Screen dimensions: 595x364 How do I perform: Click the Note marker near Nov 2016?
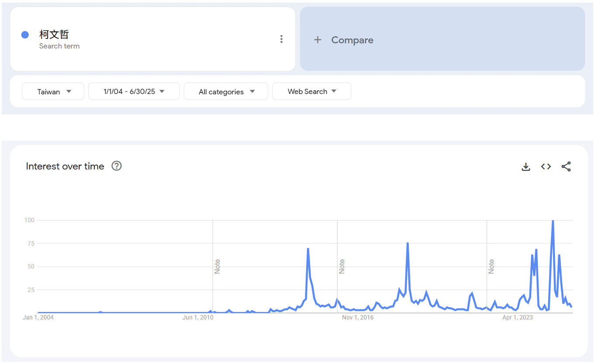[x=342, y=266]
